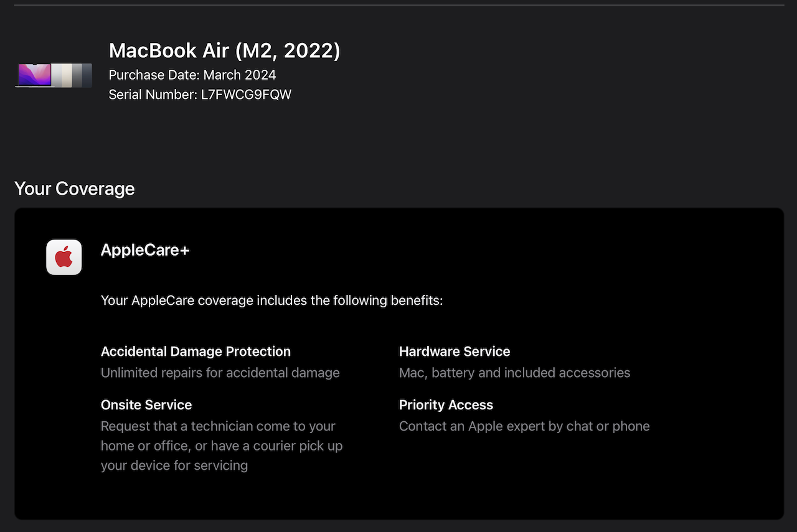This screenshot has width=797, height=532.
Task: Click the serial number L7FWCG9FQW
Action: tap(246, 95)
